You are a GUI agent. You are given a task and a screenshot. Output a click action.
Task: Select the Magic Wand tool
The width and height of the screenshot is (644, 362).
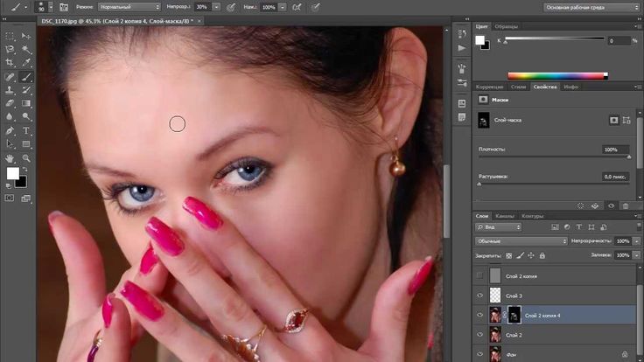pyautogui.click(x=26, y=50)
